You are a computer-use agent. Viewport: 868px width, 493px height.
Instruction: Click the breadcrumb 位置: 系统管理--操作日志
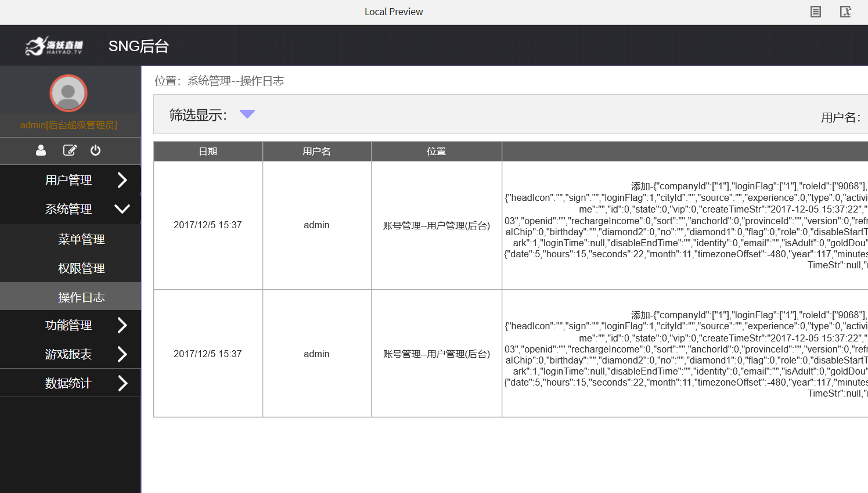click(219, 81)
